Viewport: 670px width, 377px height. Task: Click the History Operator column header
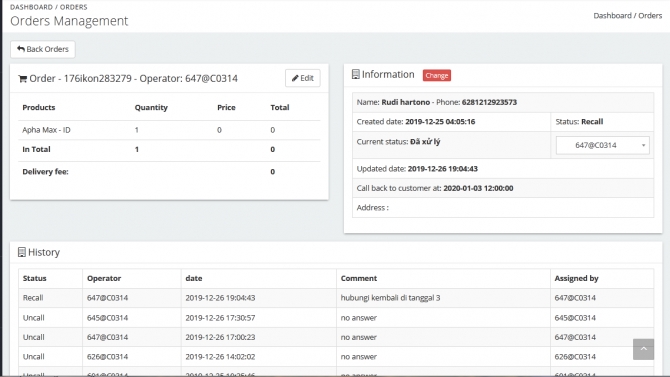point(104,278)
